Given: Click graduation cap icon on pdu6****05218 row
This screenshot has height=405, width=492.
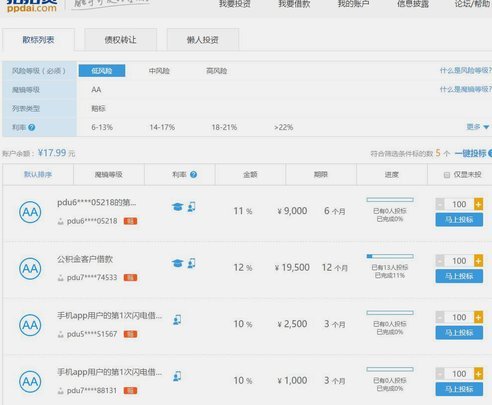Looking at the screenshot, I should click(177, 207).
